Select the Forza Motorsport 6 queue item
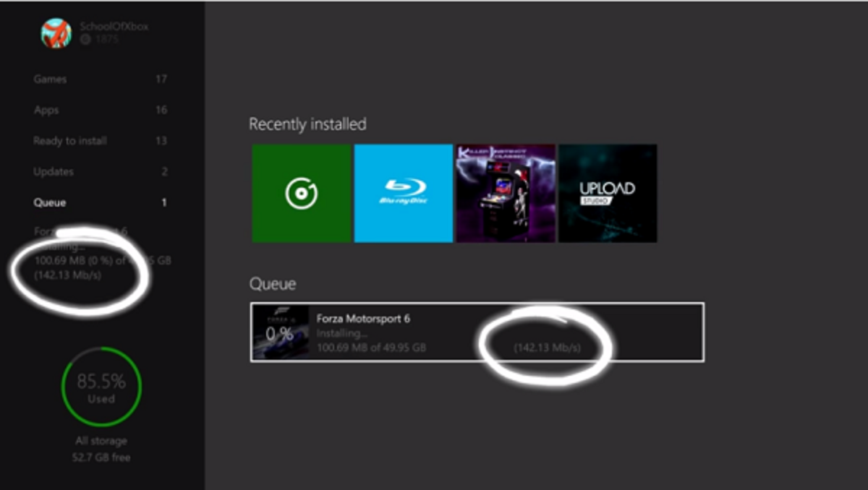This screenshot has height=490, width=868. [477, 332]
